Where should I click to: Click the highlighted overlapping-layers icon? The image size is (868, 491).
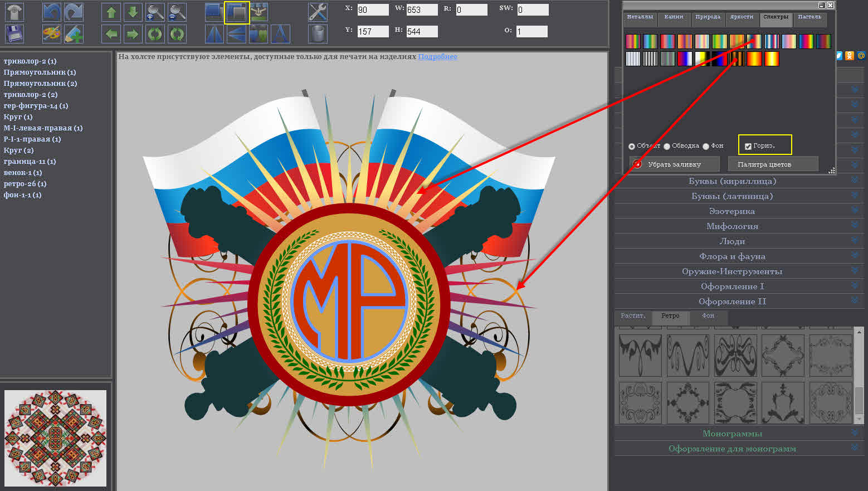coord(236,12)
